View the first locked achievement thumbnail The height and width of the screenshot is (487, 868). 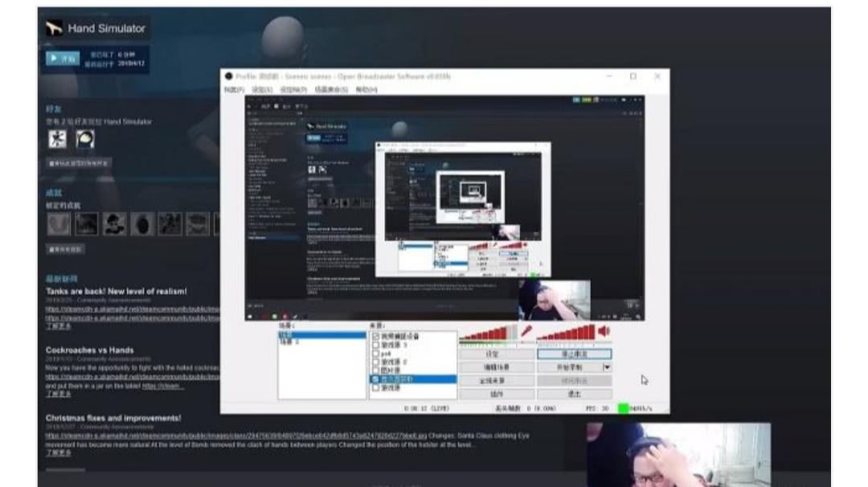coord(59,224)
